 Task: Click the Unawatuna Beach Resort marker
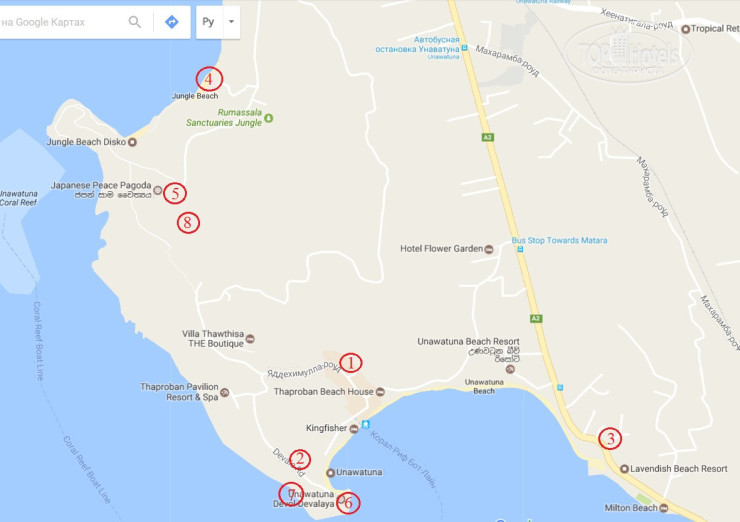[x=510, y=369]
